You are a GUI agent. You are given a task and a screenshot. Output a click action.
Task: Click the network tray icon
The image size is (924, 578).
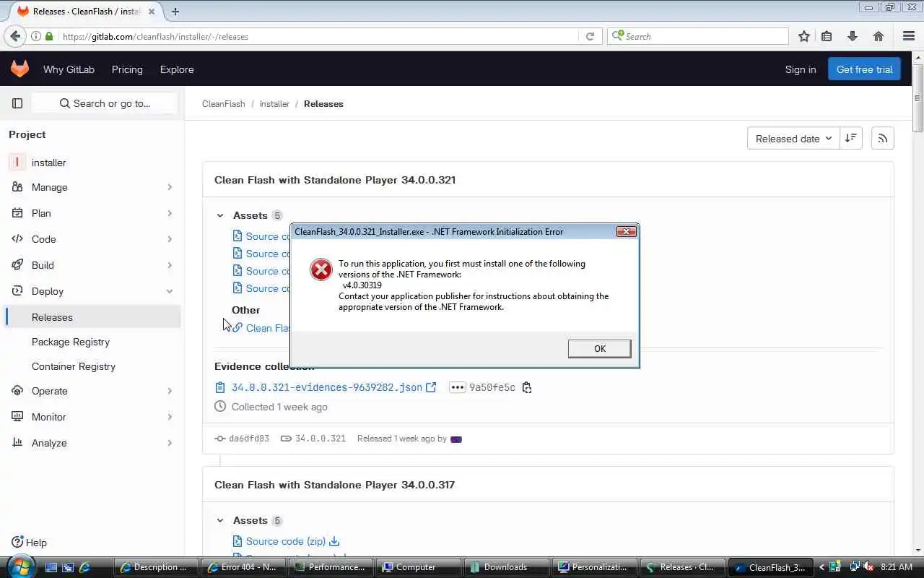854,567
